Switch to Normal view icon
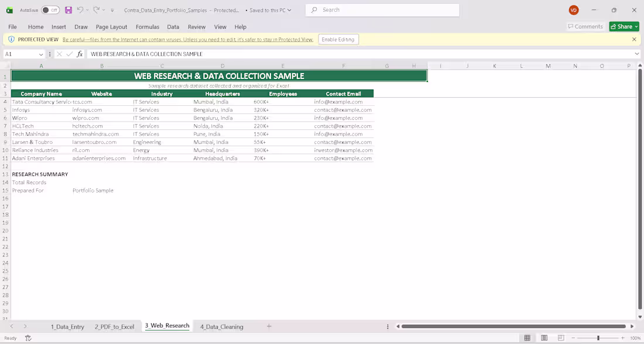 [x=527, y=338]
